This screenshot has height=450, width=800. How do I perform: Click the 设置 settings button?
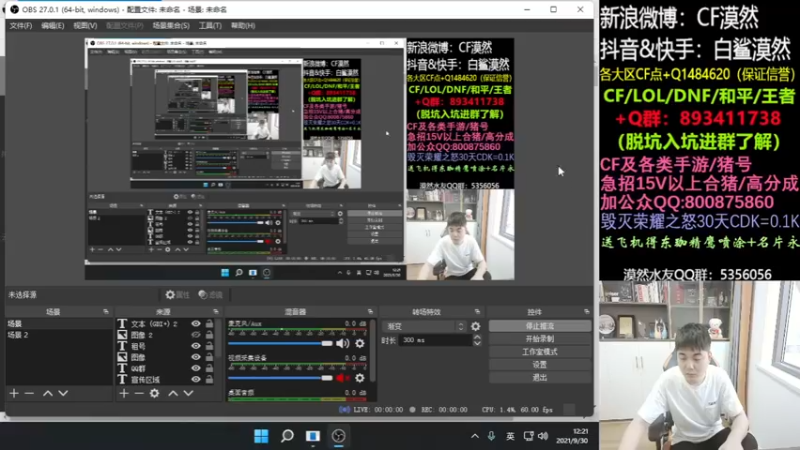tap(540, 365)
